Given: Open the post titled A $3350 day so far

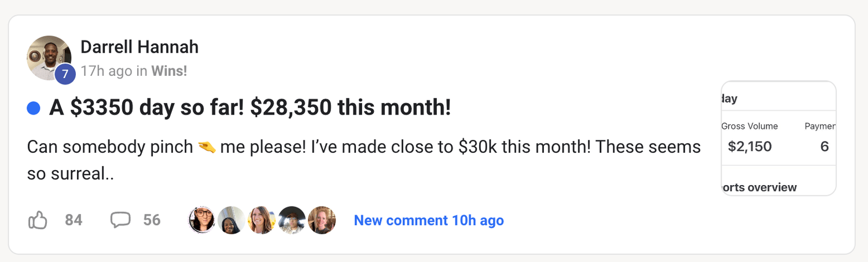Looking at the screenshot, I should tap(249, 108).
